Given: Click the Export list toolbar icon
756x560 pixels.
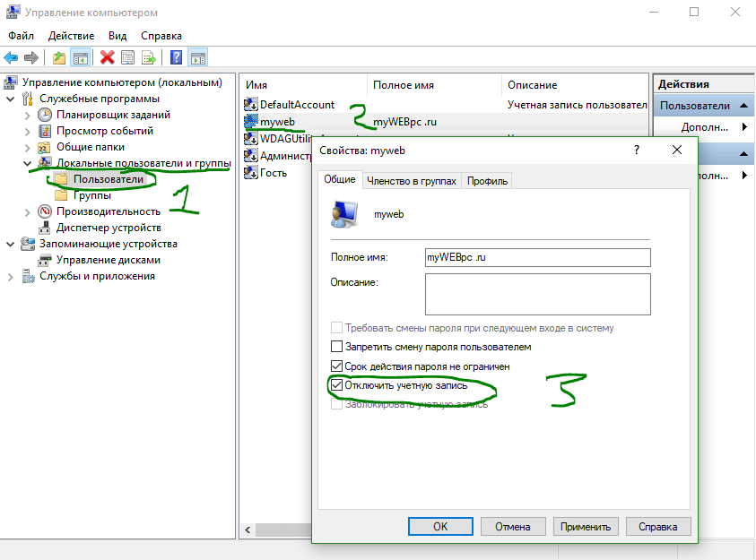Looking at the screenshot, I should (x=149, y=58).
